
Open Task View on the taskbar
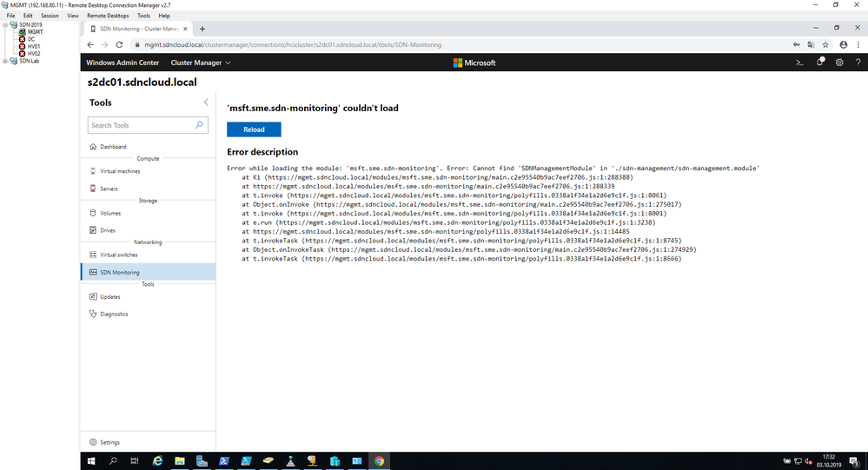coord(135,460)
